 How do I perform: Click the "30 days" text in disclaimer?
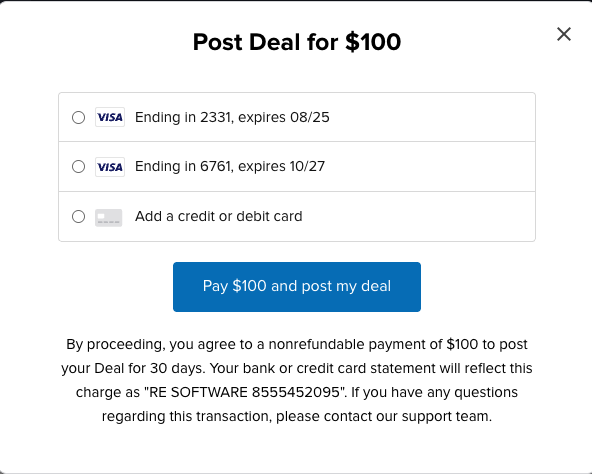click(x=177, y=368)
